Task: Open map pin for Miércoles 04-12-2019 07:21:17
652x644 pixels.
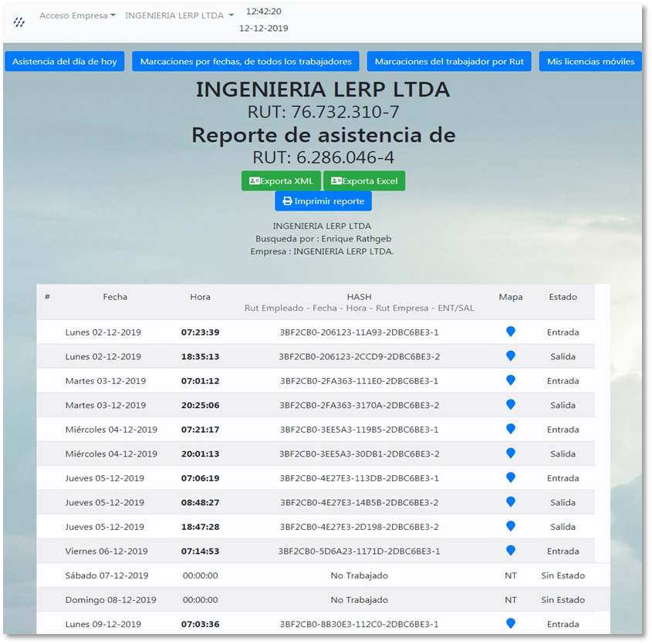Action: pos(510,429)
